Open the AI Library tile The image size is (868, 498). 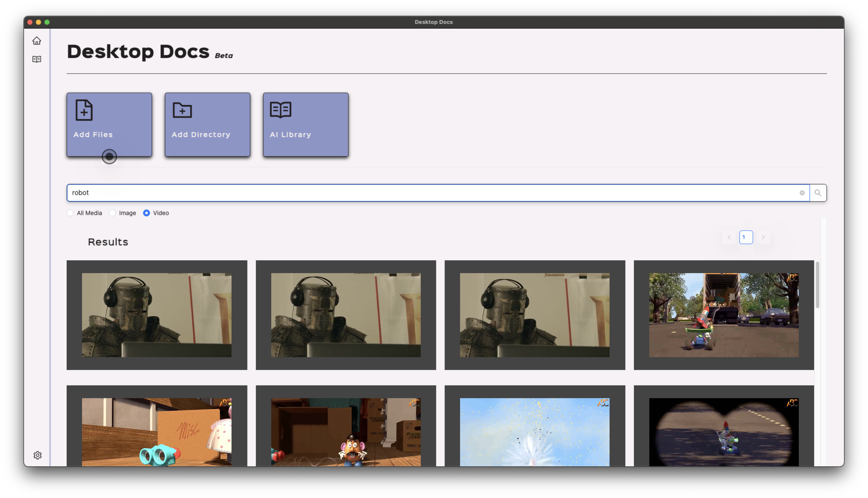[x=306, y=125]
